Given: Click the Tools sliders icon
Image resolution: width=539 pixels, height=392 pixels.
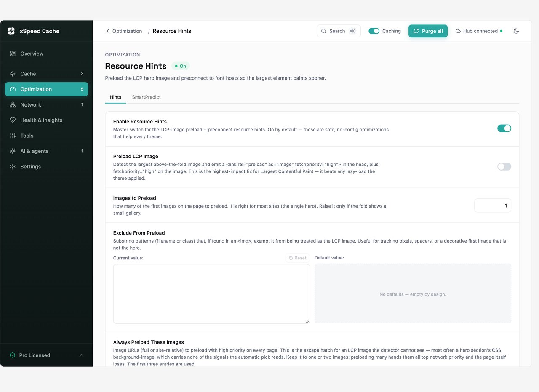Looking at the screenshot, I should [13, 136].
